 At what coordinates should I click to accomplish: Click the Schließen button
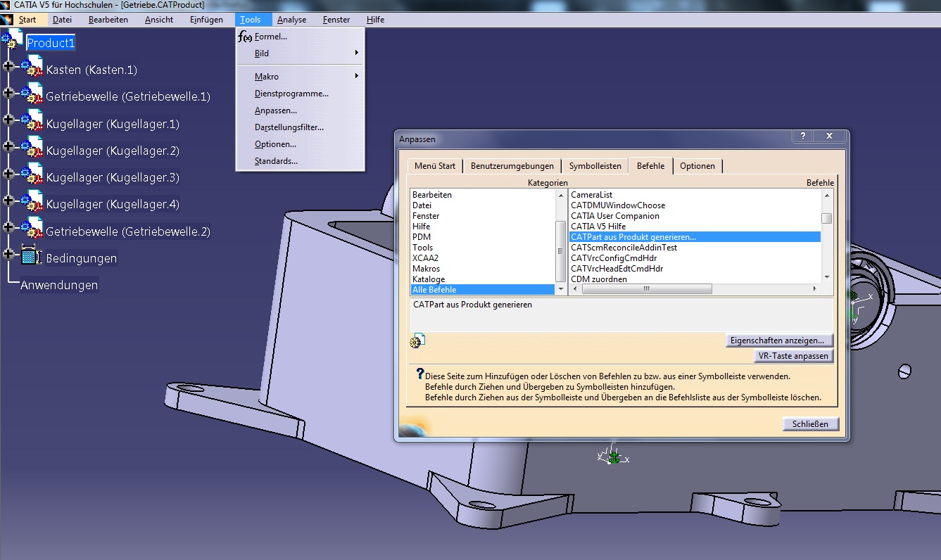pos(811,424)
